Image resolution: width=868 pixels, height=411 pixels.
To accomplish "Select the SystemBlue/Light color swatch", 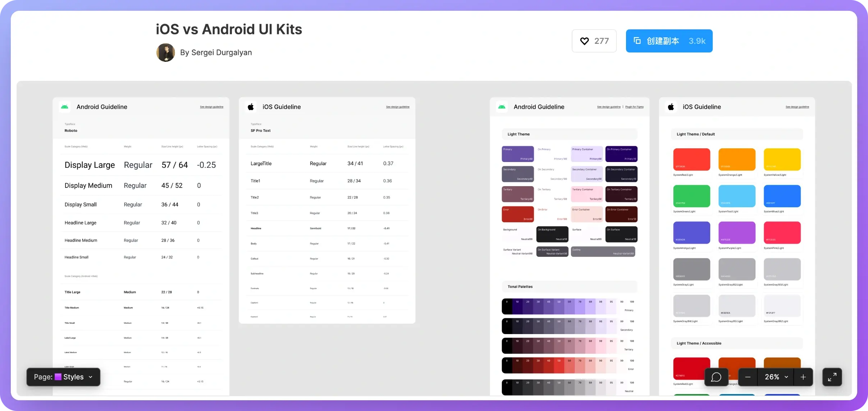I will pyautogui.click(x=782, y=196).
